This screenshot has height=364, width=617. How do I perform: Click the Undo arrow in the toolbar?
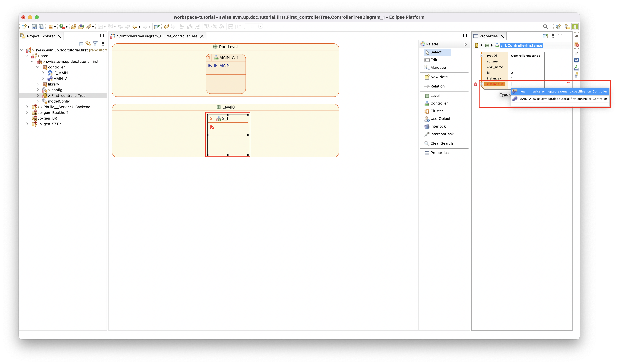166,27
